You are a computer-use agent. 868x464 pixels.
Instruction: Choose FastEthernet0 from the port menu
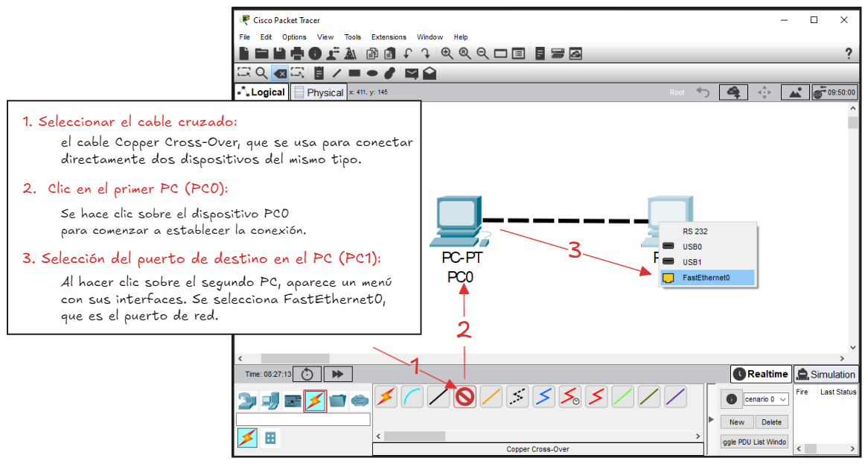point(706,278)
